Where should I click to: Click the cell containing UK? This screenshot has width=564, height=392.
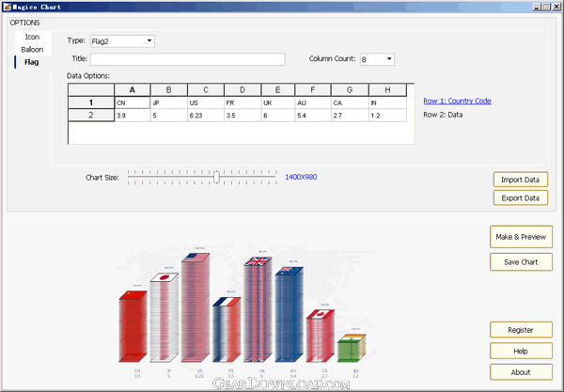(x=278, y=102)
